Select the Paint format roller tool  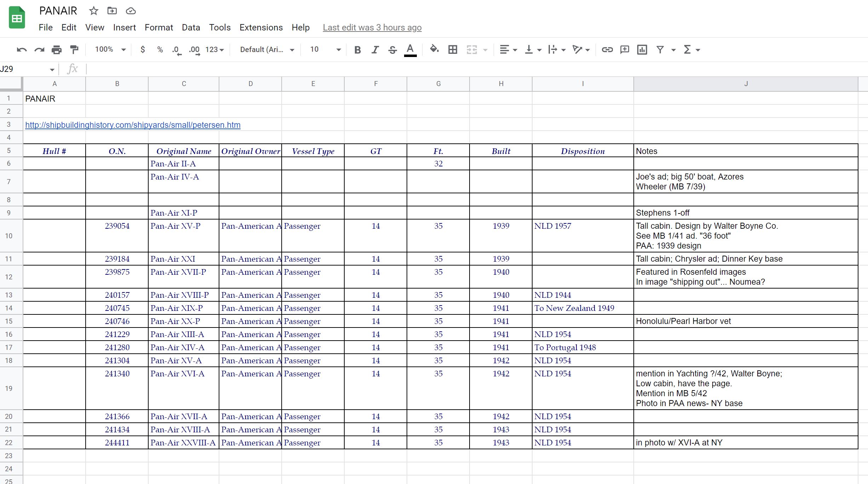click(x=74, y=50)
